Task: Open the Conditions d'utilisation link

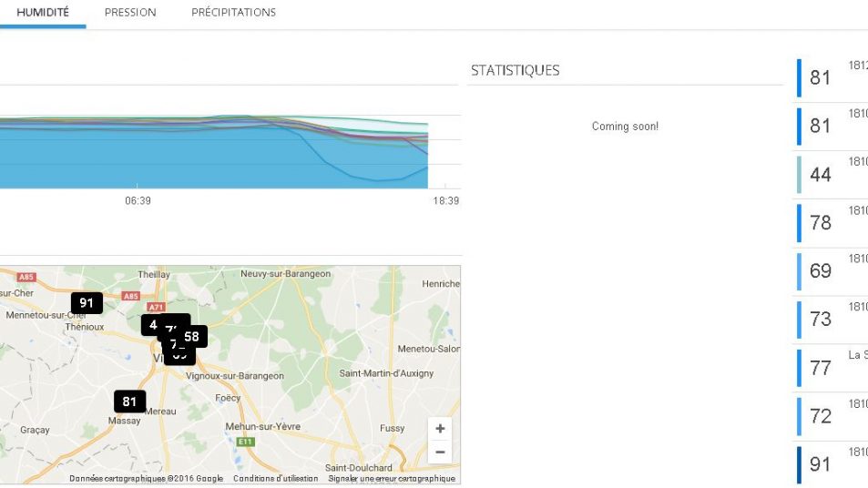Action: [275, 479]
